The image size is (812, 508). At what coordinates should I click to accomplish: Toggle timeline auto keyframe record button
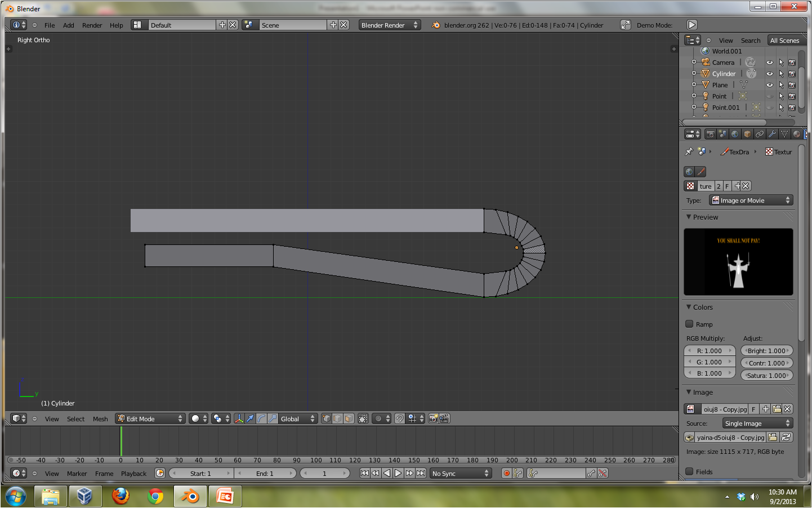(x=506, y=473)
